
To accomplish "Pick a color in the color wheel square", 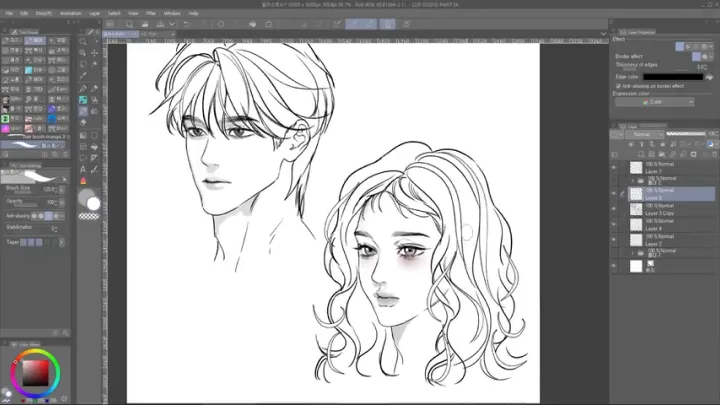I will tap(36, 373).
